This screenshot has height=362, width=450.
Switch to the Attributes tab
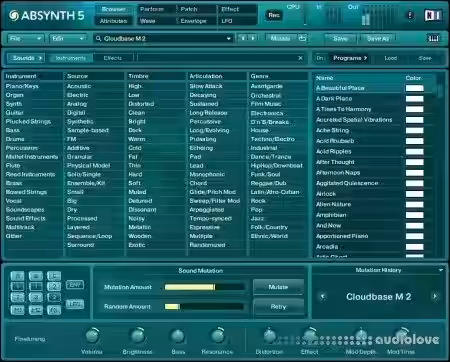pos(114,21)
